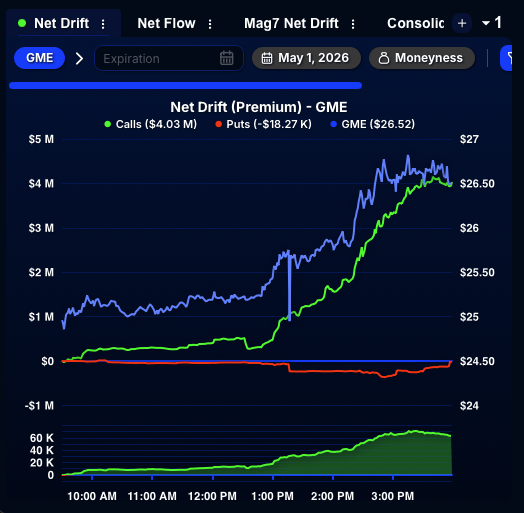Open Net Drift tab options menu

coord(103,24)
